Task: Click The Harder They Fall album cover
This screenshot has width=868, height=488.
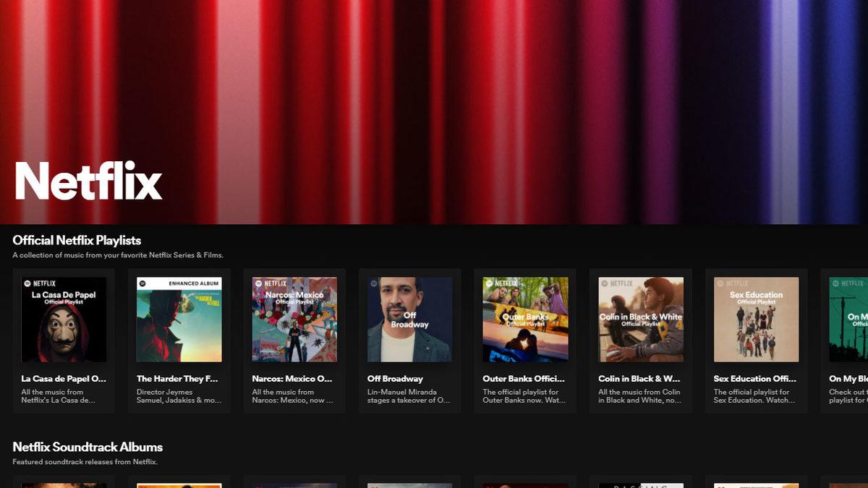Action: click(179, 320)
